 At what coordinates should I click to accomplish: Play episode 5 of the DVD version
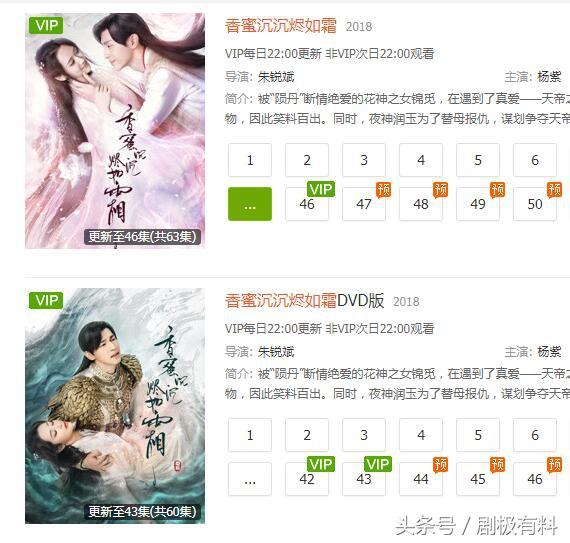coord(478,435)
